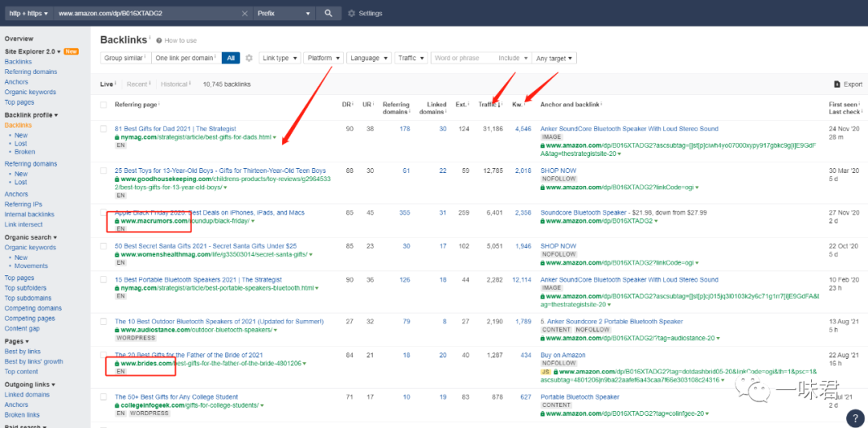Open the Link type filter dropdown
The width and height of the screenshot is (868, 428).
pyautogui.click(x=280, y=58)
